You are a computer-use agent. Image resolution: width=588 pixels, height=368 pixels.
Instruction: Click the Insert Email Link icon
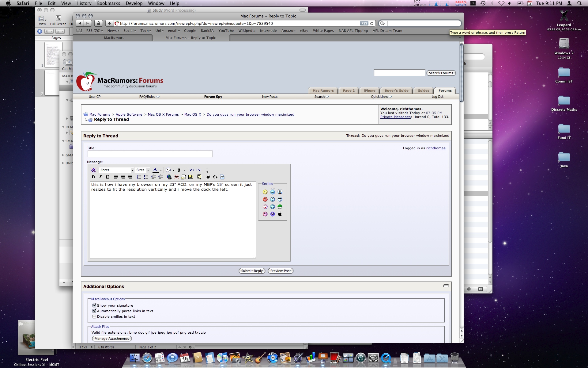pyautogui.click(x=183, y=177)
